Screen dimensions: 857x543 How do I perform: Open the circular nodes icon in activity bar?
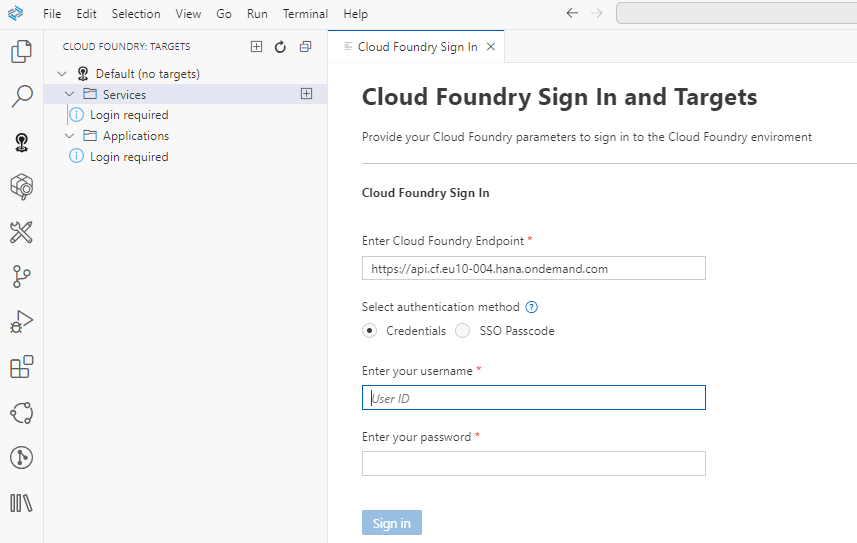pos(21,413)
